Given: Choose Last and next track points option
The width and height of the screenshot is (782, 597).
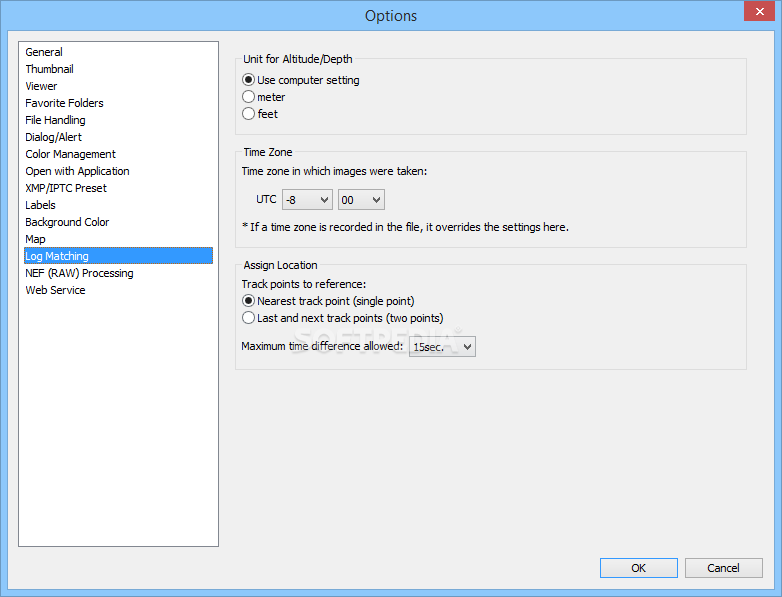Looking at the screenshot, I should tap(343, 318).
